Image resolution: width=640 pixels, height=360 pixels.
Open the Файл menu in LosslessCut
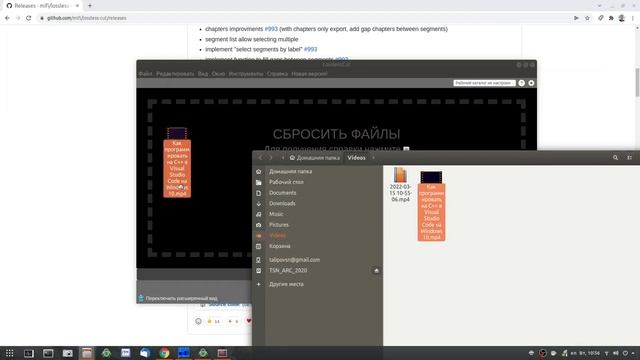(x=145, y=74)
